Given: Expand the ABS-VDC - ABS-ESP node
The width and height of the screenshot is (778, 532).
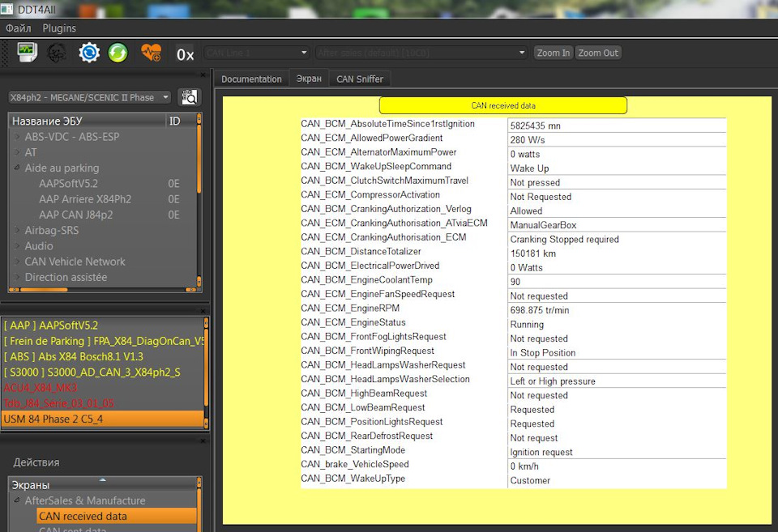Looking at the screenshot, I should point(17,137).
